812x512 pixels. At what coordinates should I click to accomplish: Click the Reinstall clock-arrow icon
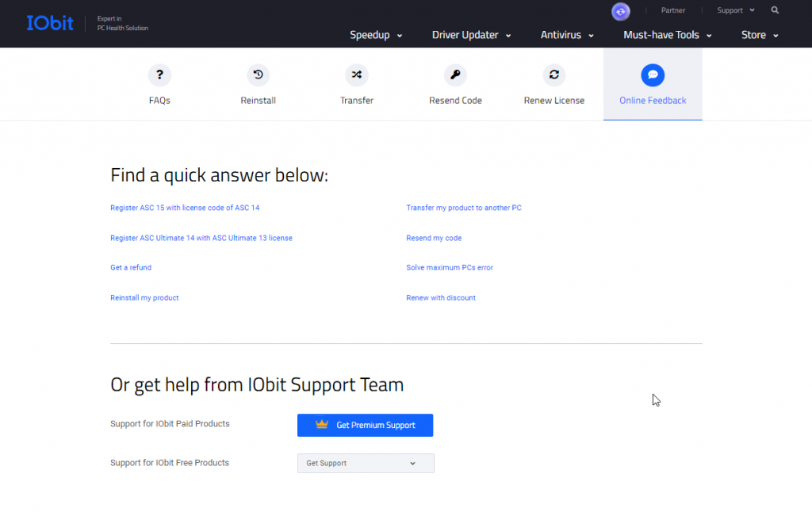[258, 75]
